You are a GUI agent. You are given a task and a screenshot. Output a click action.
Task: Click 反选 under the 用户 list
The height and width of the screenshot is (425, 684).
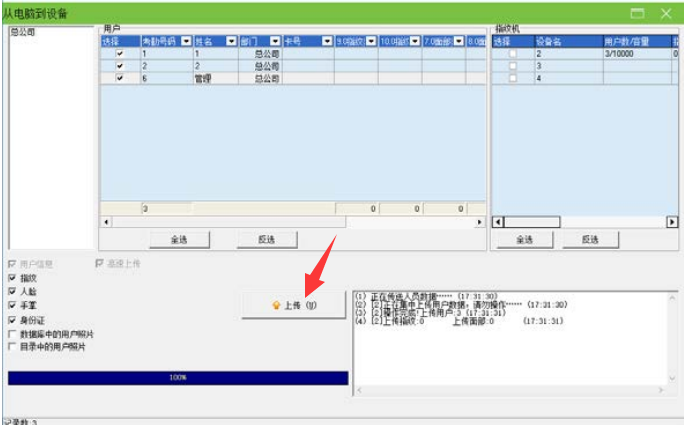coord(267,240)
